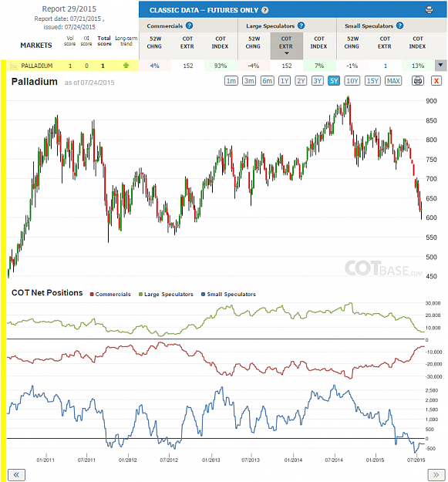448x482 pixels.
Task: Close the Palladium chart with red X
Action: coord(436,81)
